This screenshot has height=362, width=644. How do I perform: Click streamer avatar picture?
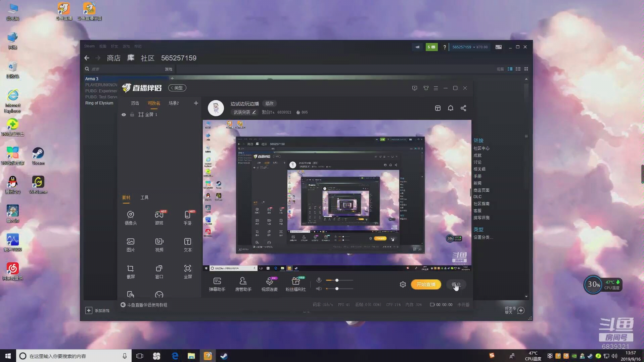pos(216,108)
